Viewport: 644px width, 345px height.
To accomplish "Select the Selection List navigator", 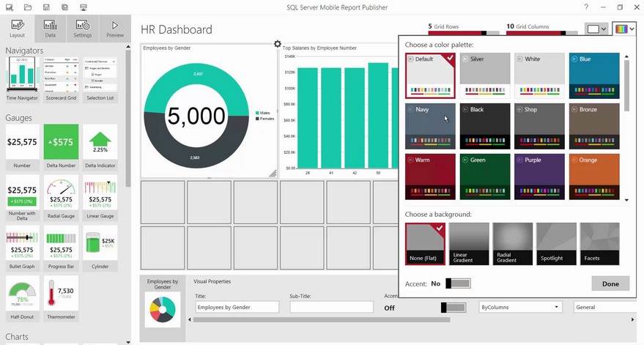I will pos(100,80).
